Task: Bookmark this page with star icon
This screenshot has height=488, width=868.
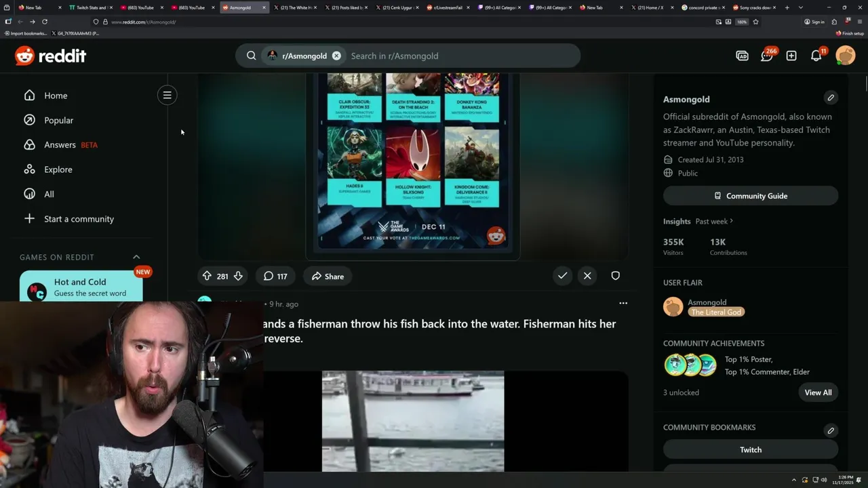Action: [755, 22]
